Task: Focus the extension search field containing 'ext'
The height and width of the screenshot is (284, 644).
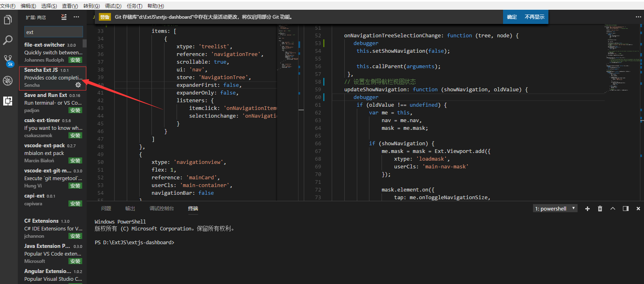Action: 53,32
